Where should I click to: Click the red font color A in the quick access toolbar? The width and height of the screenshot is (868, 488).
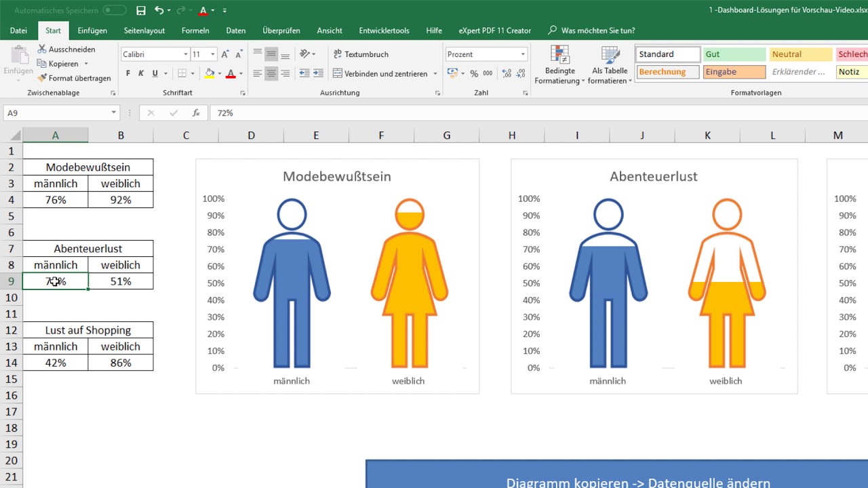203,10
